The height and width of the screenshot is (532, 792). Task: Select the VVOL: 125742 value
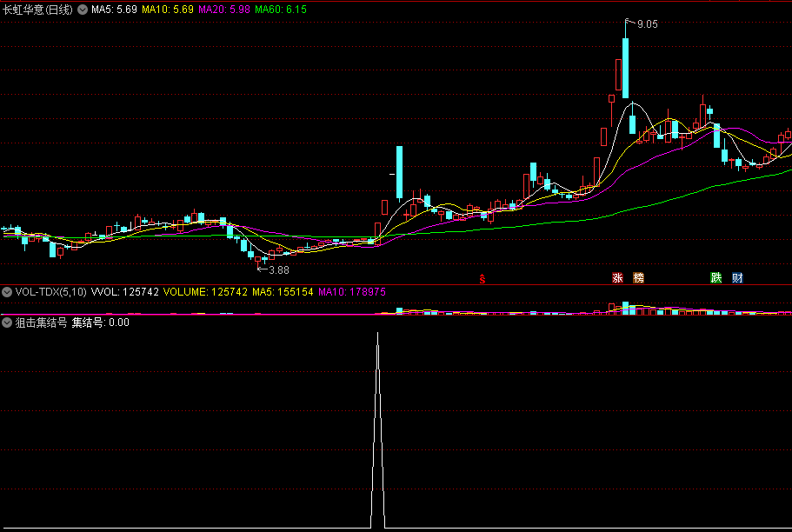[125, 292]
